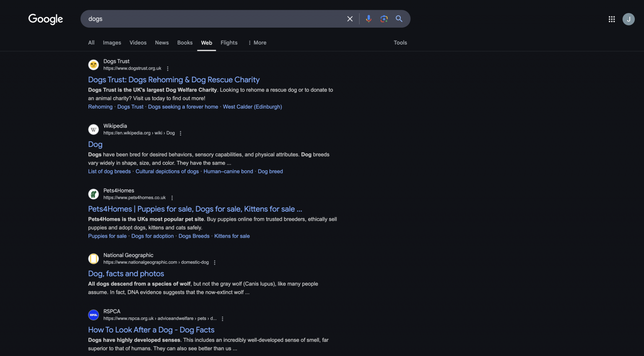The height and width of the screenshot is (356, 644).
Task: Open options menu for RSPCA result
Action: (223, 319)
